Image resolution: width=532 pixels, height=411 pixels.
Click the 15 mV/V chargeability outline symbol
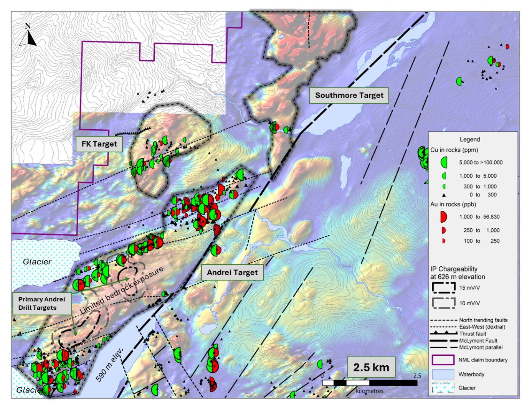[x=444, y=287]
